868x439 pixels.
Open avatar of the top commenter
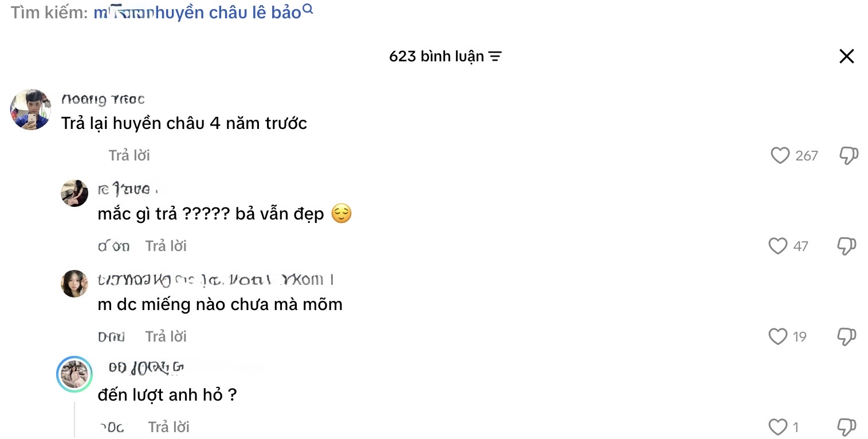pyautogui.click(x=31, y=109)
